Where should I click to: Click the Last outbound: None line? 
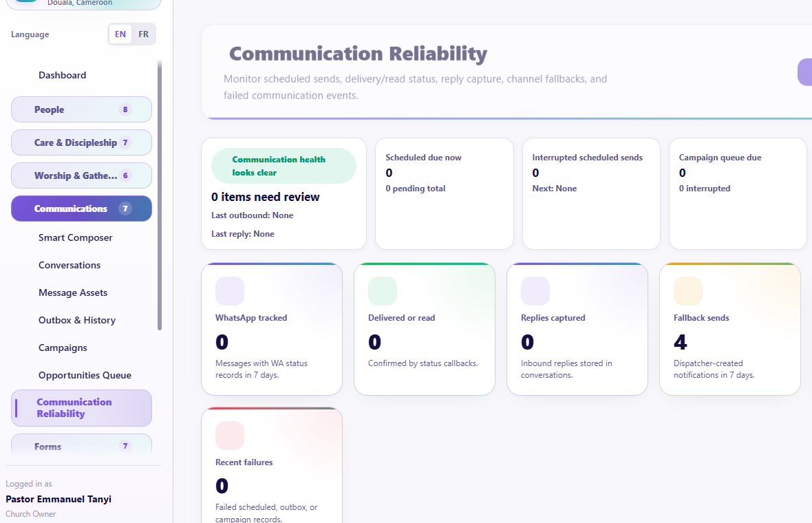pyautogui.click(x=252, y=215)
